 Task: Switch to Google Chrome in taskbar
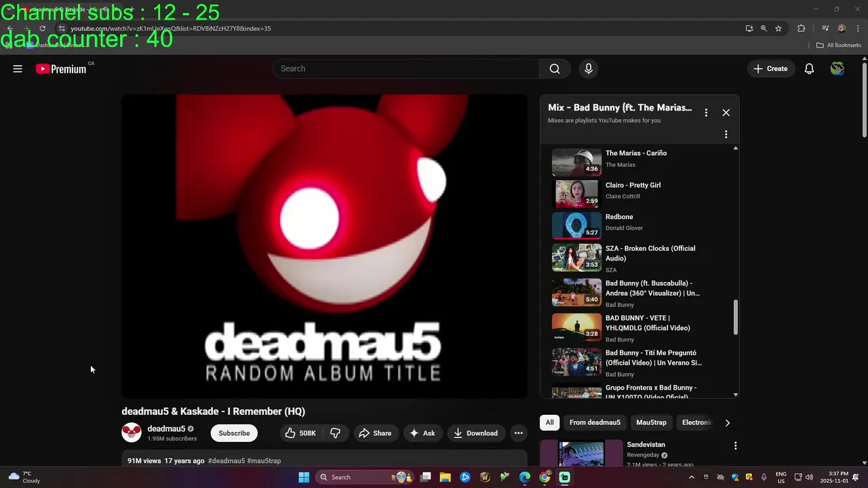(x=545, y=477)
